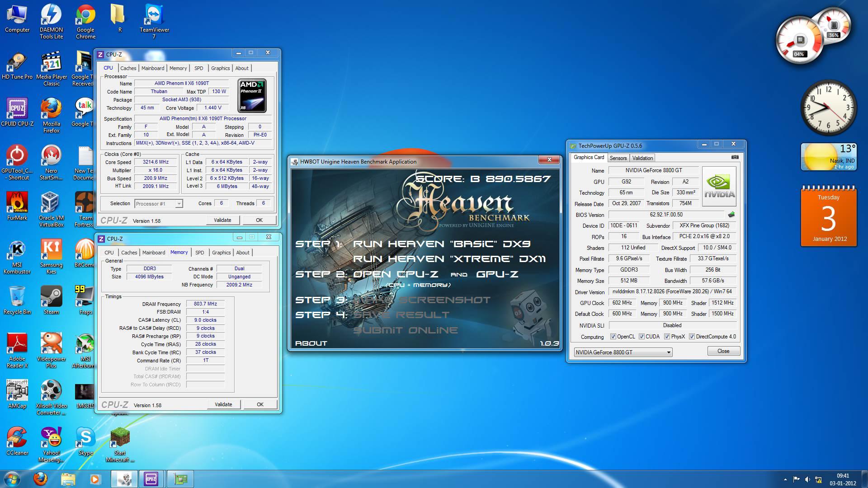The width and height of the screenshot is (868, 488).
Task: Click Validate in top CPU-Z window
Action: coord(222,220)
